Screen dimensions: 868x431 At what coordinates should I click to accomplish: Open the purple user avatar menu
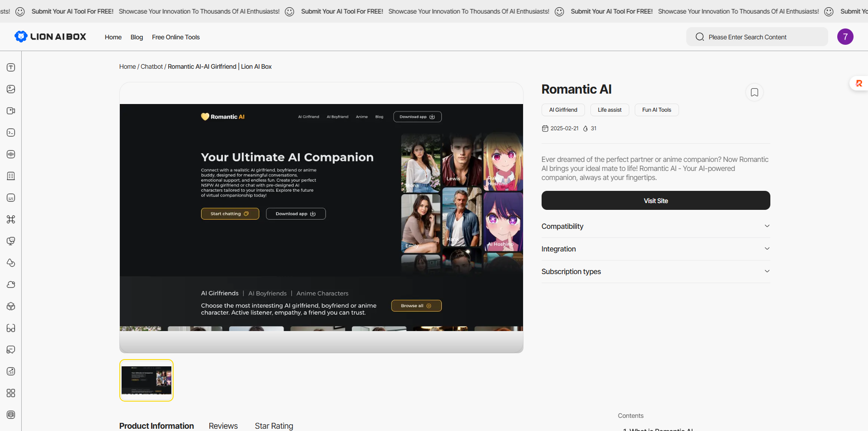845,37
